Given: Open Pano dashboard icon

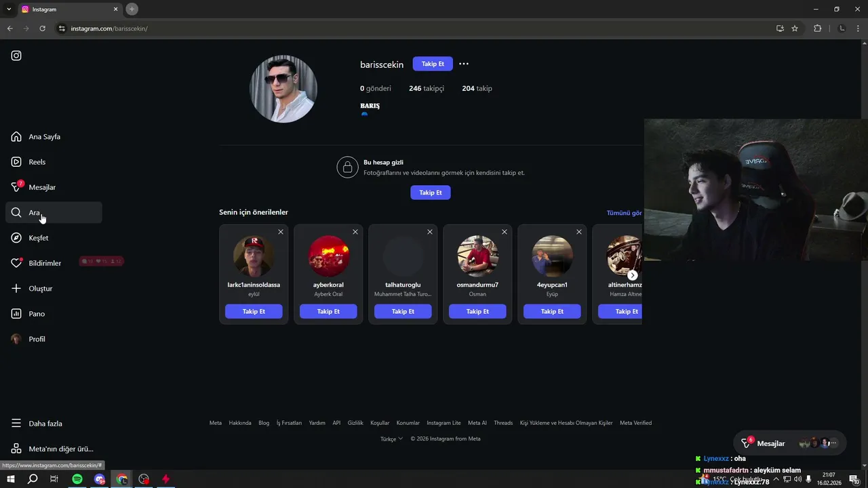Looking at the screenshot, I should pos(16,314).
